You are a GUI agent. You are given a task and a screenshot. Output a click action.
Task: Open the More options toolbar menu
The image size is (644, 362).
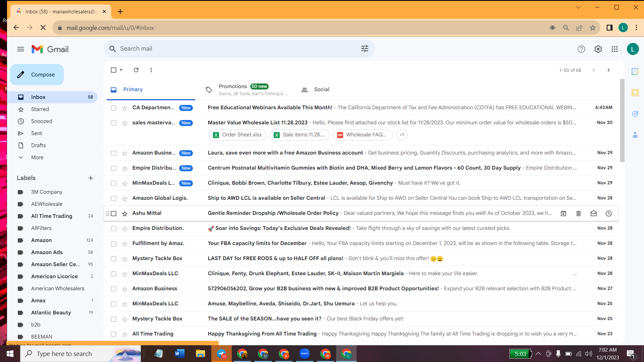click(x=151, y=70)
